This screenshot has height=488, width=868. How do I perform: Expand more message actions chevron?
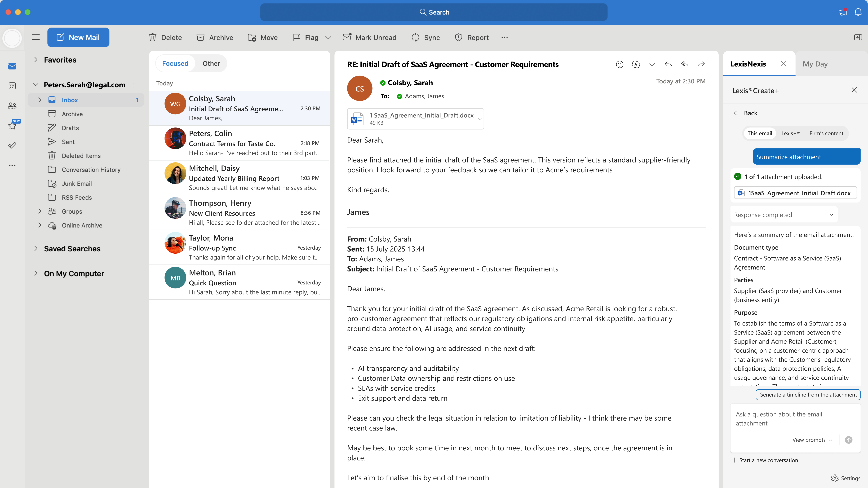click(652, 65)
